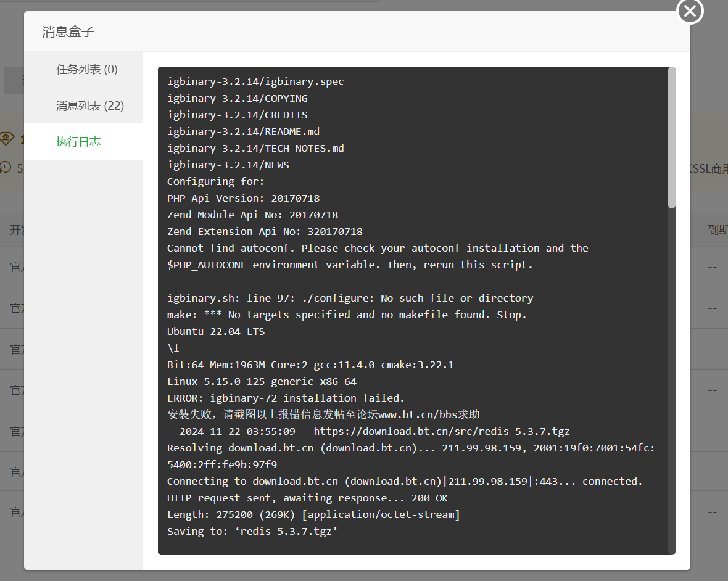Click log line 'igbinary-3.2.14/NEWS'
This screenshot has height=581, width=728.
(x=228, y=165)
